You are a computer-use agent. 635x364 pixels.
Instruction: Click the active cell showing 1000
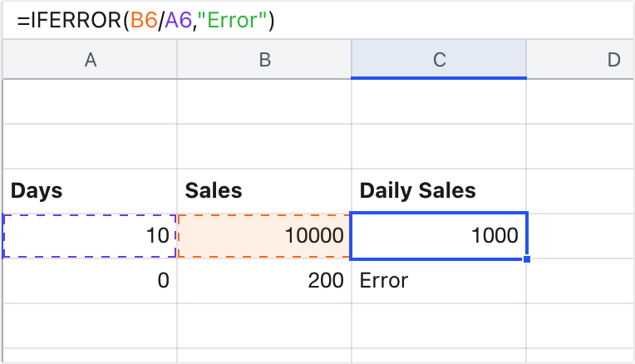click(x=439, y=236)
